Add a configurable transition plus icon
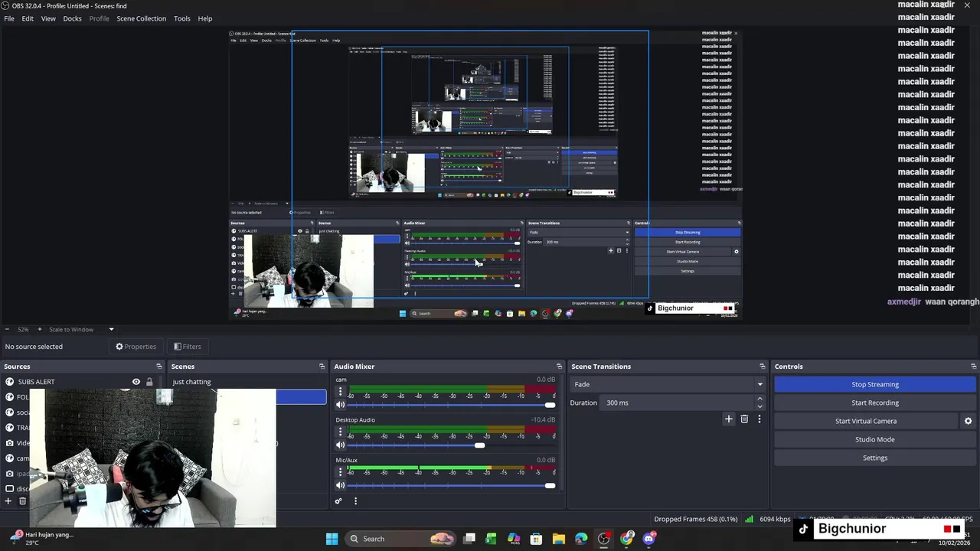Viewport: 980px width, 551px height. [x=729, y=419]
